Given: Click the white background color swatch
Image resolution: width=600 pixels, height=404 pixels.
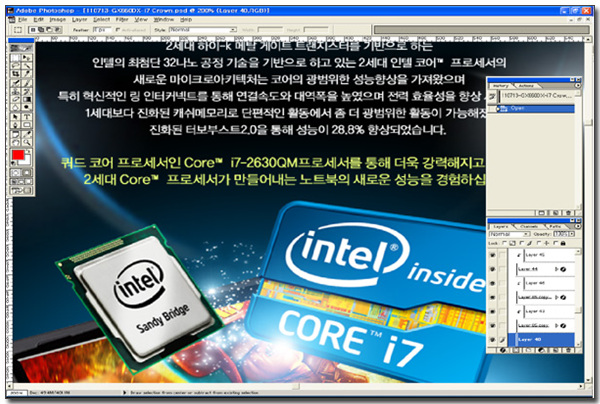Looking at the screenshot, I should coord(27,161).
